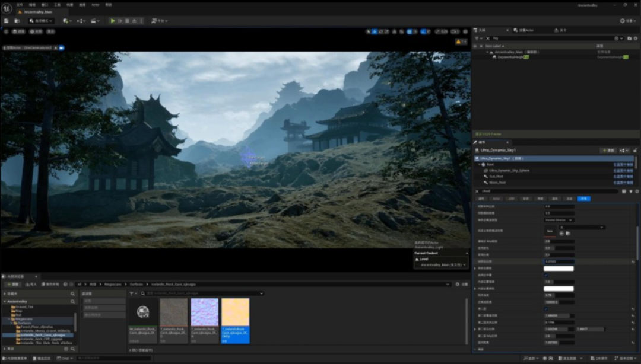641x364 pixels.
Task: Toggle the visibility eye column header in the Outliner
Action: (x=475, y=46)
